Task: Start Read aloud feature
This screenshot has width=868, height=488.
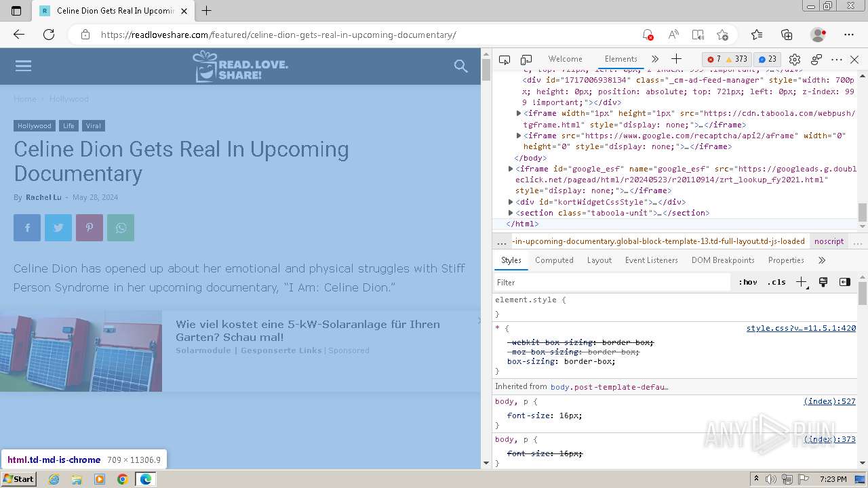Action: 673,35
